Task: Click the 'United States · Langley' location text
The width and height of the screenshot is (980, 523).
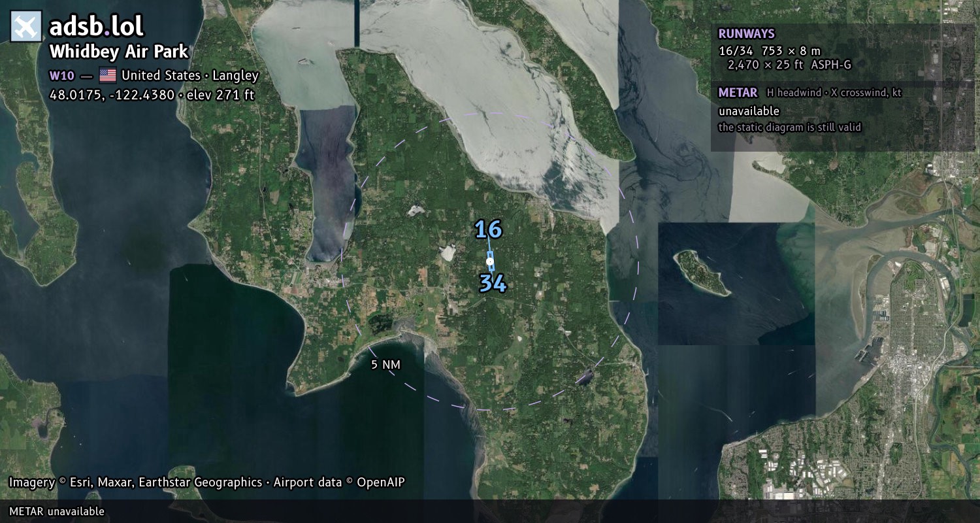Action: (x=190, y=75)
